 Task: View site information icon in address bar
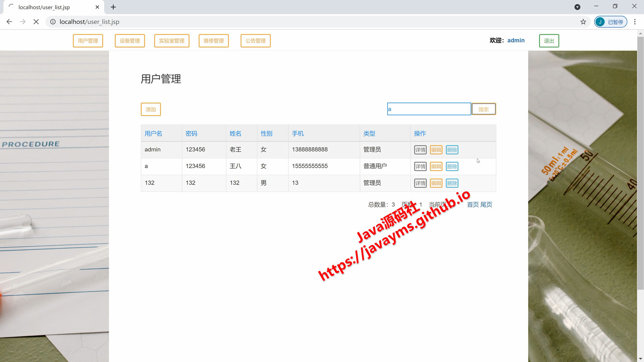tap(53, 22)
